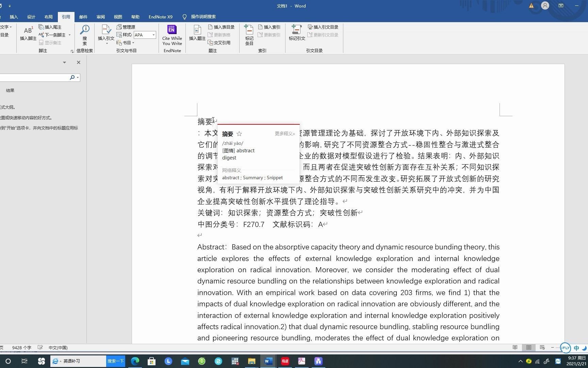Click Insert Endnote (插入尾注)
The height and width of the screenshot is (368, 588).
[50, 27]
